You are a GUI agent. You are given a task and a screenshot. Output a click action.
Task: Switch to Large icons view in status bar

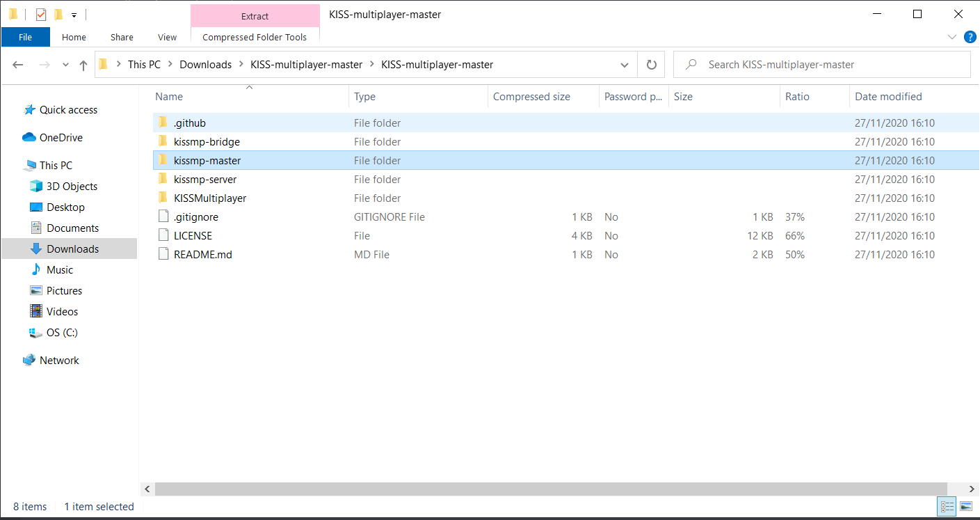tap(965, 506)
